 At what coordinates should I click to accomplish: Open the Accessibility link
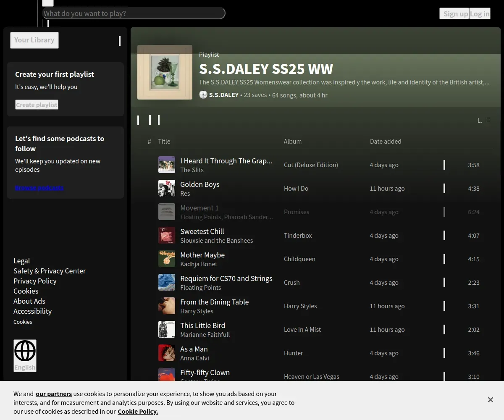(x=32, y=311)
